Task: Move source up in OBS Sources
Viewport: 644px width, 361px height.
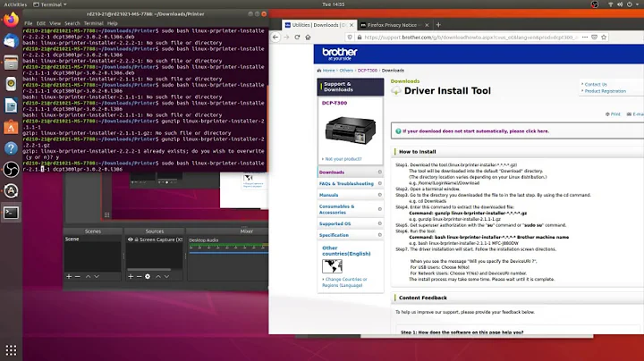Action: point(158,276)
